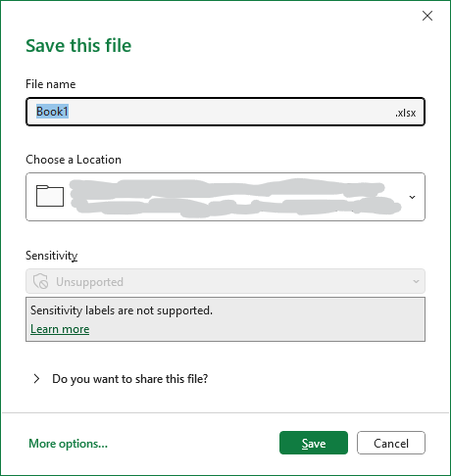This screenshot has height=476, width=451.
Task: Click Sensitivity labels are not supported text
Action: tap(122, 310)
